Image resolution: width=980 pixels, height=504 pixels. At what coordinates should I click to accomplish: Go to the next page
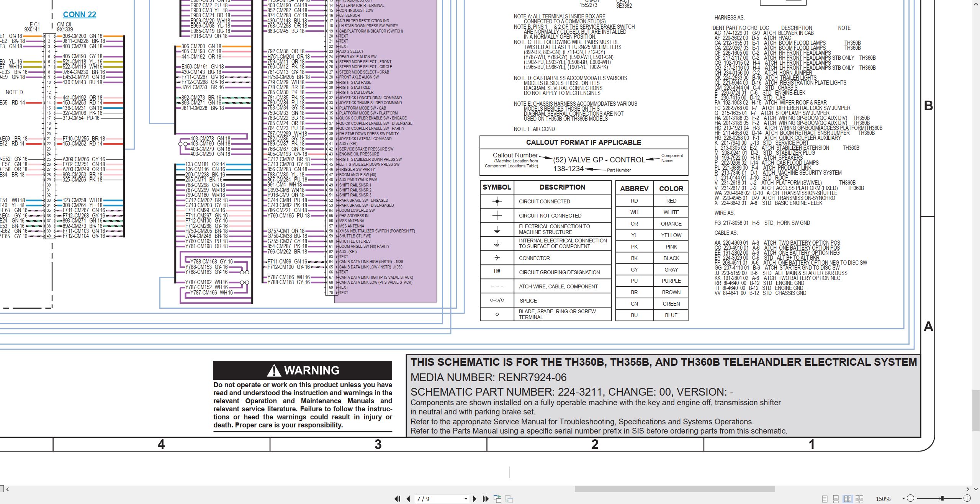point(475,499)
